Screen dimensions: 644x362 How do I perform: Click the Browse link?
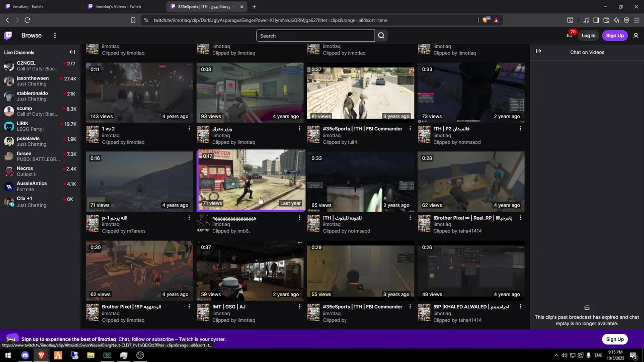point(31,36)
